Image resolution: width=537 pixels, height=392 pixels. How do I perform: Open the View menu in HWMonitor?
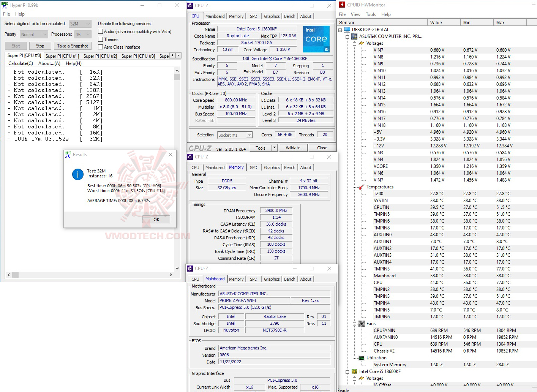(355, 14)
